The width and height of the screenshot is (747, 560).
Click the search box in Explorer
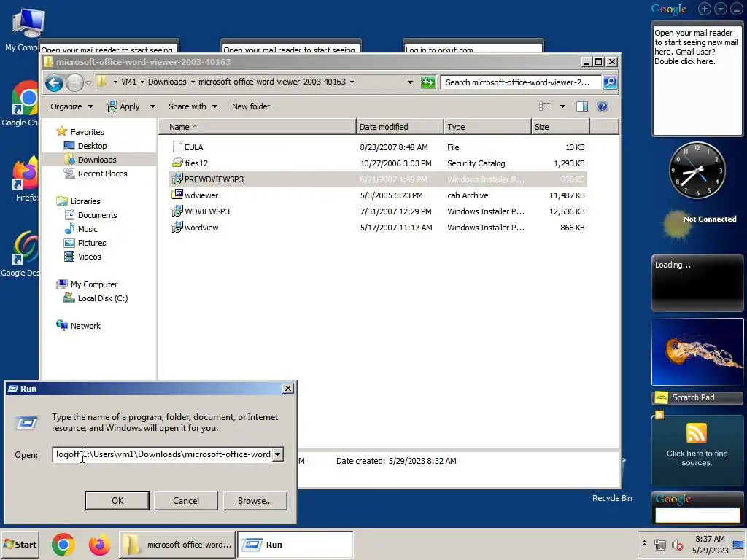(520, 82)
